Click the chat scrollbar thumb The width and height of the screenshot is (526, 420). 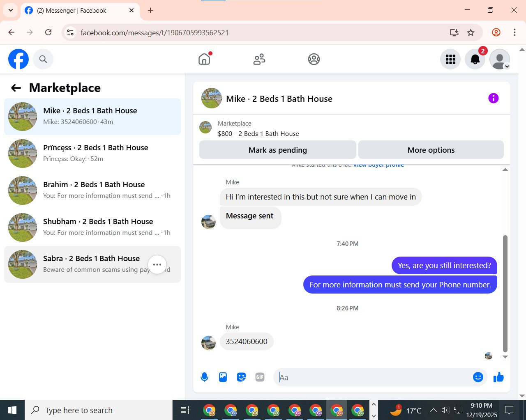coord(505,294)
